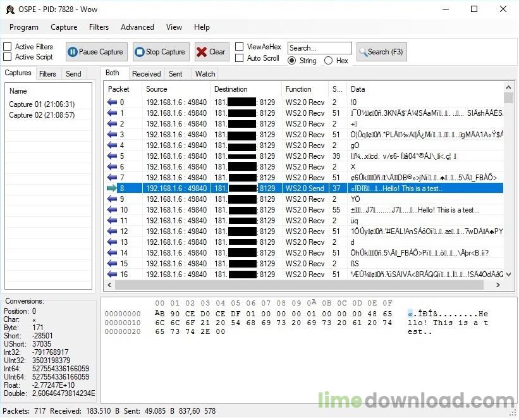Image resolution: width=519 pixels, height=420 pixels.
Task: Switch to the Sent packets tab
Action: 176,74
